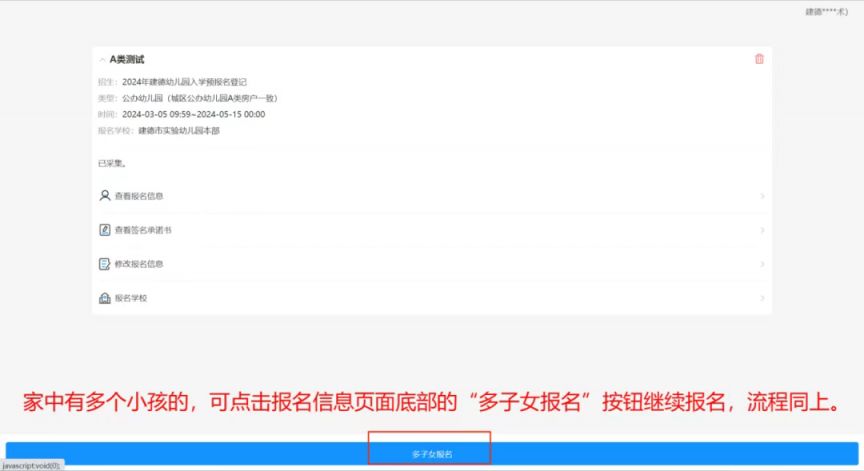
Task: Open 修改报名信息 row
Action: pos(431,264)
